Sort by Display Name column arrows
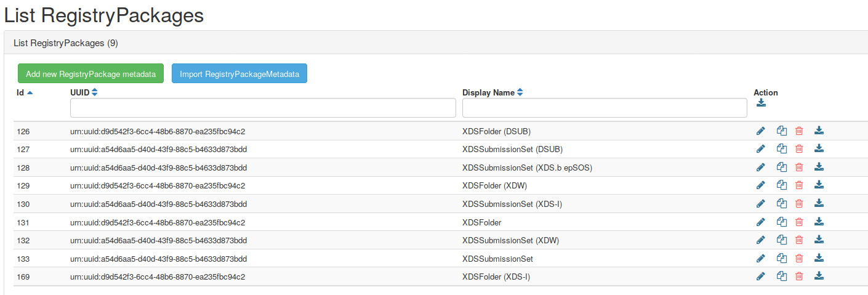 [x=520, y=93]
